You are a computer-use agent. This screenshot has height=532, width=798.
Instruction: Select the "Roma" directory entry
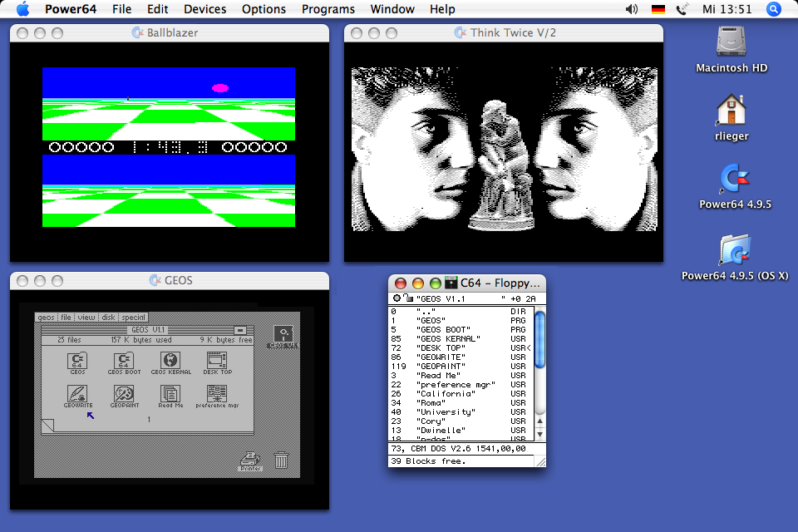[461, 402]
